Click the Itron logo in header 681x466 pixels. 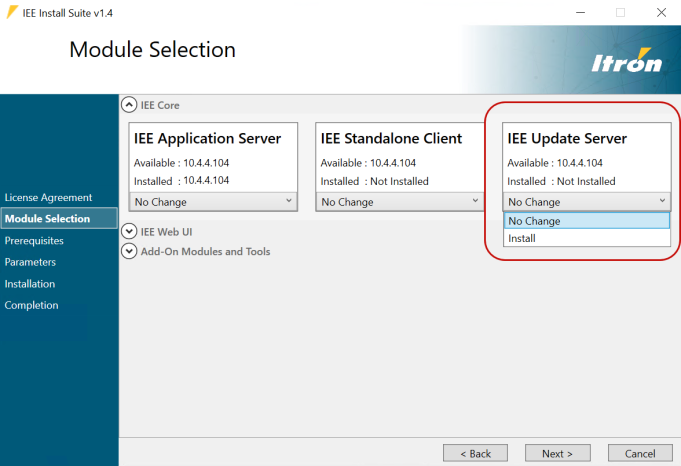click(627, 60)
